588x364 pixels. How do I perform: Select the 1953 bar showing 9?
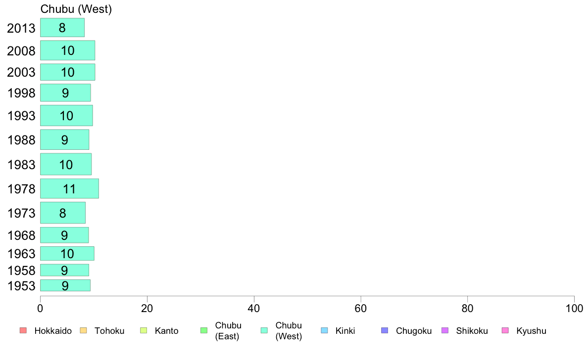click(65, 285)
